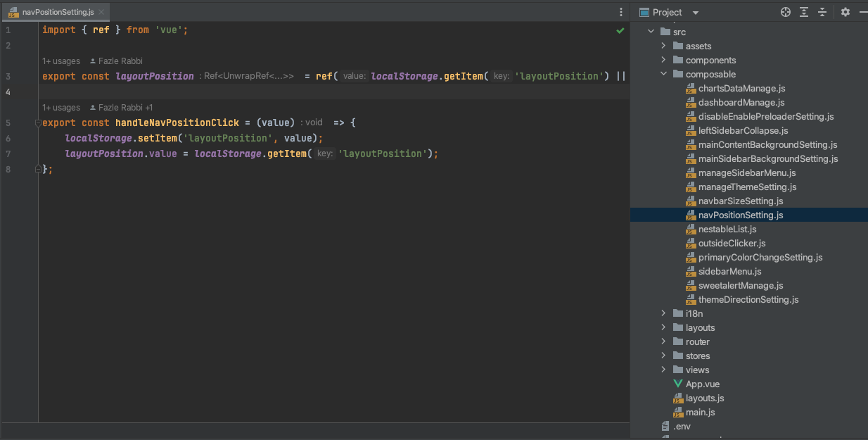
Task: Click the '1+ usages' hint above layoutPosition
Action: click(61, 61)
